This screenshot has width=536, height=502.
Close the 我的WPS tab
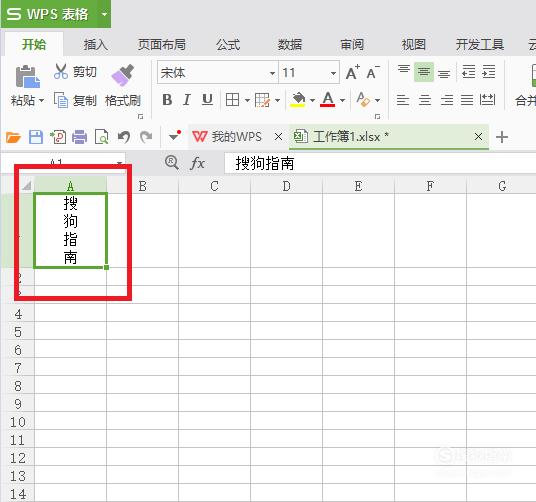279,137
